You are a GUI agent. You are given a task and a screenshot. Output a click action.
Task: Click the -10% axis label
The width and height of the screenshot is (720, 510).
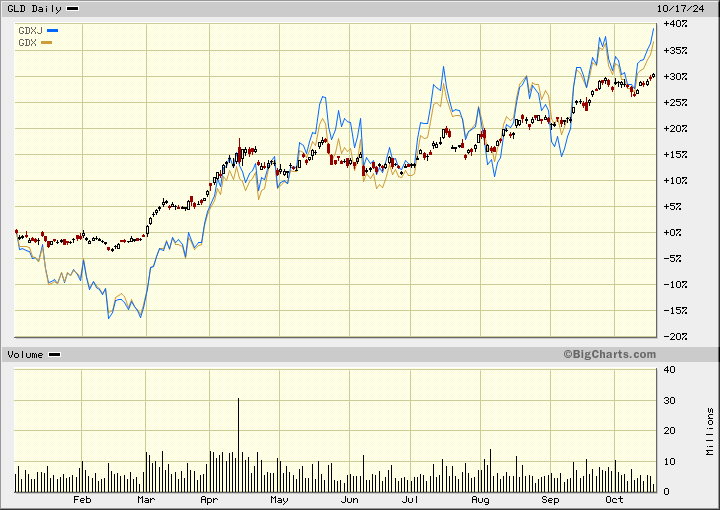pos(675,285)
